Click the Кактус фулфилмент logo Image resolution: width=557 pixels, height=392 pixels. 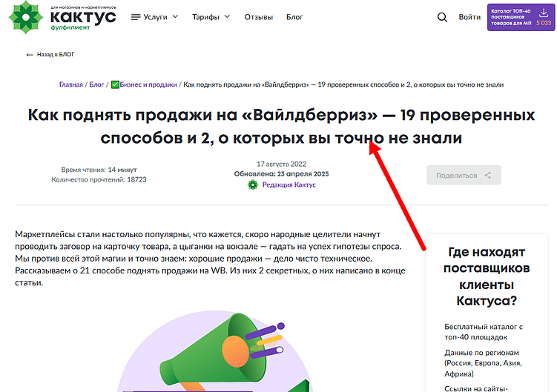[62, 17]
